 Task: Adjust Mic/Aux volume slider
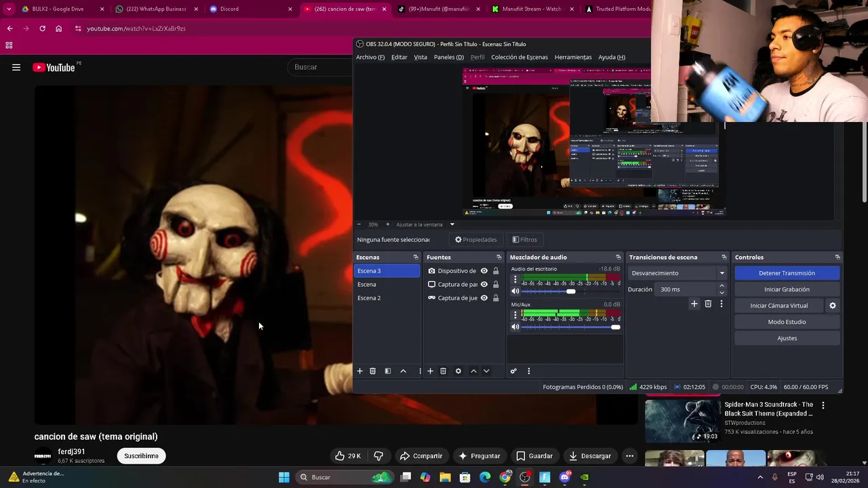pos(615,327)
